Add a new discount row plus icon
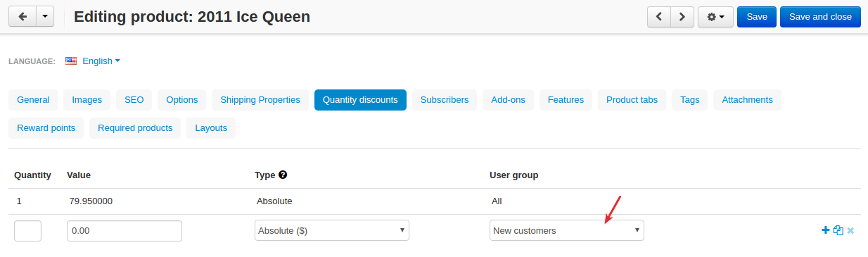 (826, 230)
